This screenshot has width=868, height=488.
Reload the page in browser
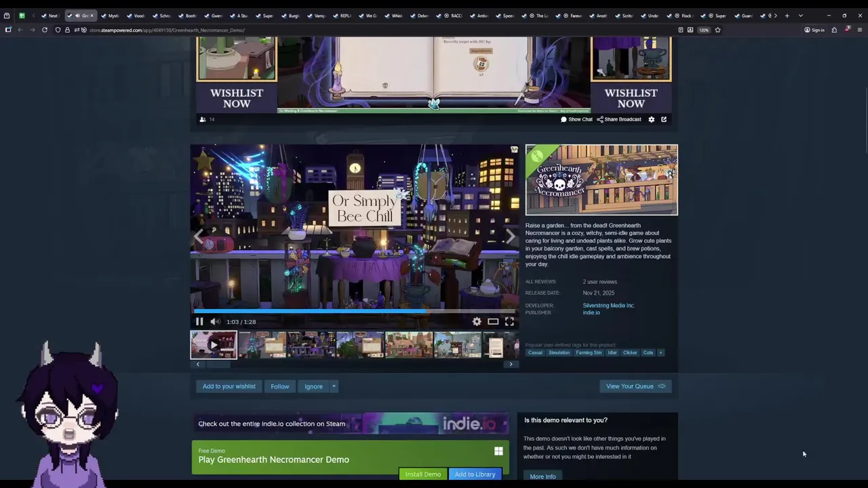tap(45, 30)
